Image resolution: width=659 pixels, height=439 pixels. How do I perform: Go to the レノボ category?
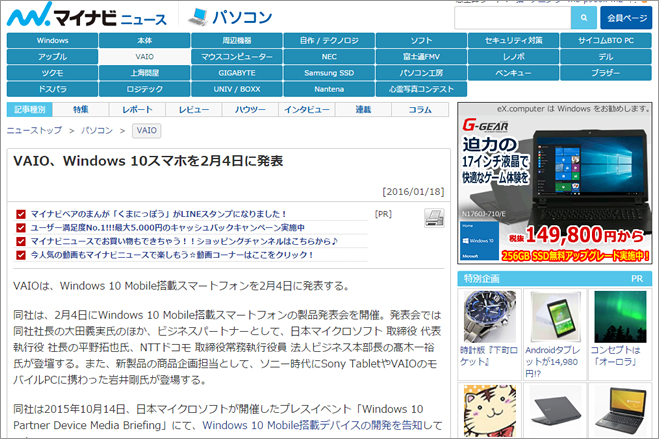click(514, 57)
